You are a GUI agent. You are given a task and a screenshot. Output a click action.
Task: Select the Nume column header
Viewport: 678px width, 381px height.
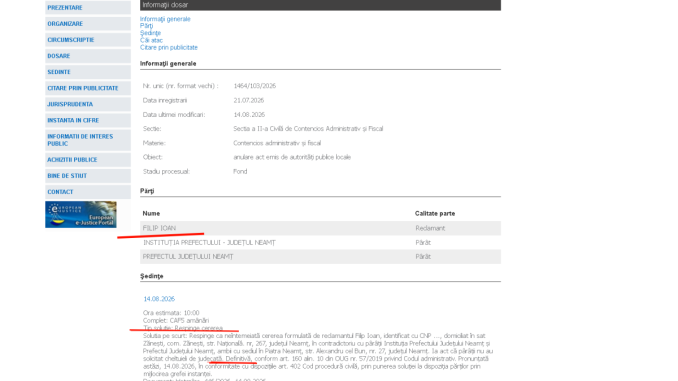point(151,214)
